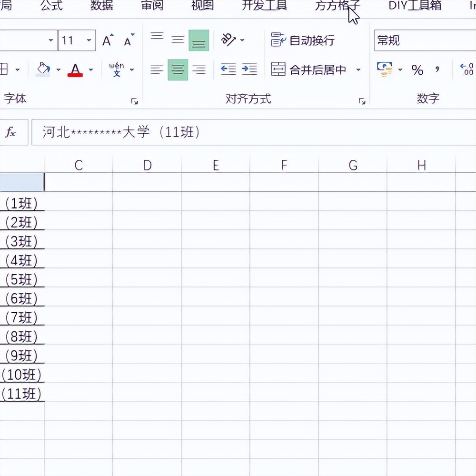Open the 合并后居中 dropdown arrow

[x=358, y=70]
